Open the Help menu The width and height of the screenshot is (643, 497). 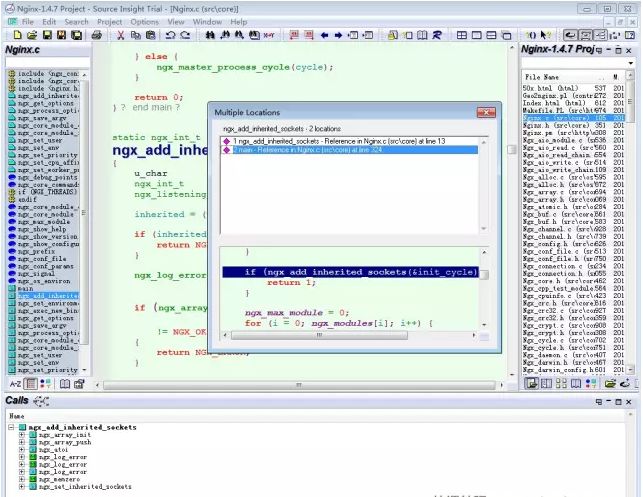238,22
